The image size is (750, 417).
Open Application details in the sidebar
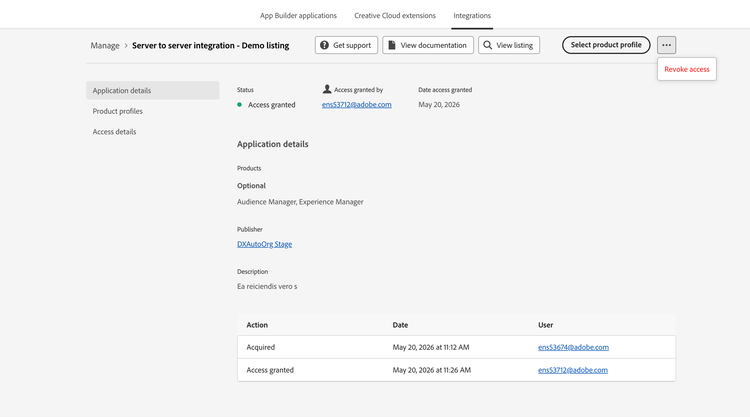point(153,90)
